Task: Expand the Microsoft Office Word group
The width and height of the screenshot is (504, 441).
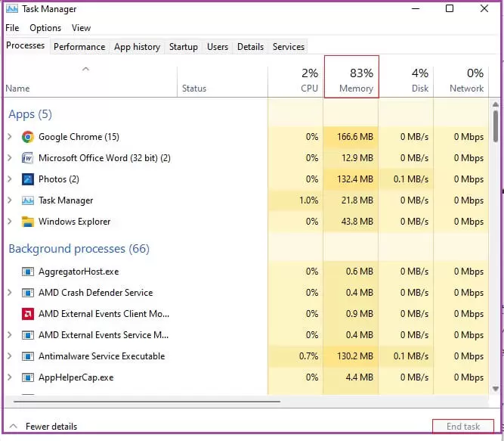Action: [x=10, y=158]
